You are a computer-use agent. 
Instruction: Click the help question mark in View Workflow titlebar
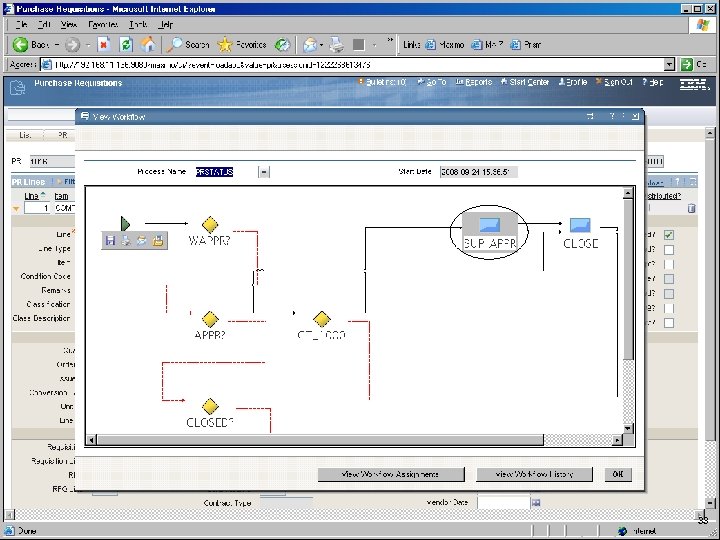tap(612, 117)
